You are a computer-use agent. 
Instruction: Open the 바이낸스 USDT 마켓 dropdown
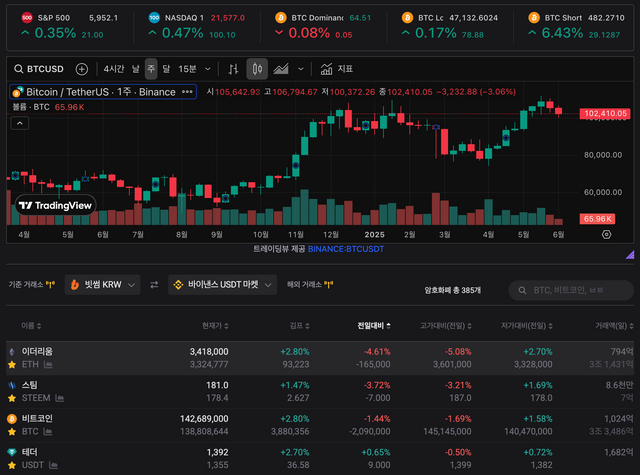tap(222, 285)
